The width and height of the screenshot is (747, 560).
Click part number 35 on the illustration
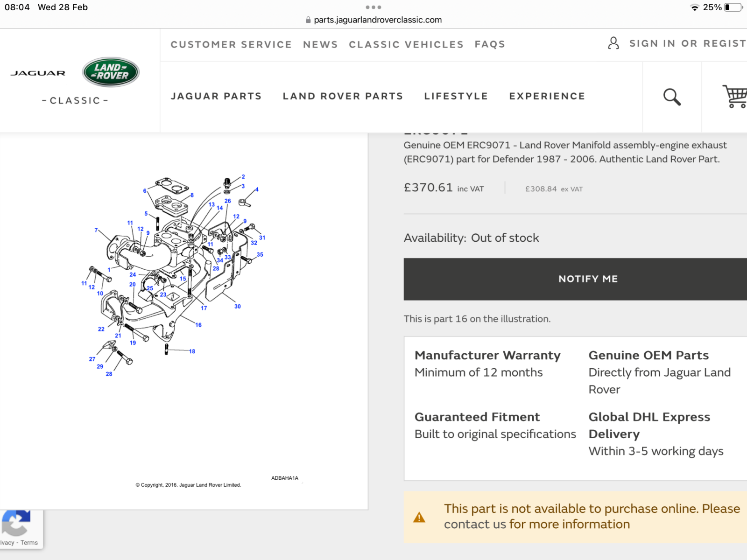click(260, 255)
